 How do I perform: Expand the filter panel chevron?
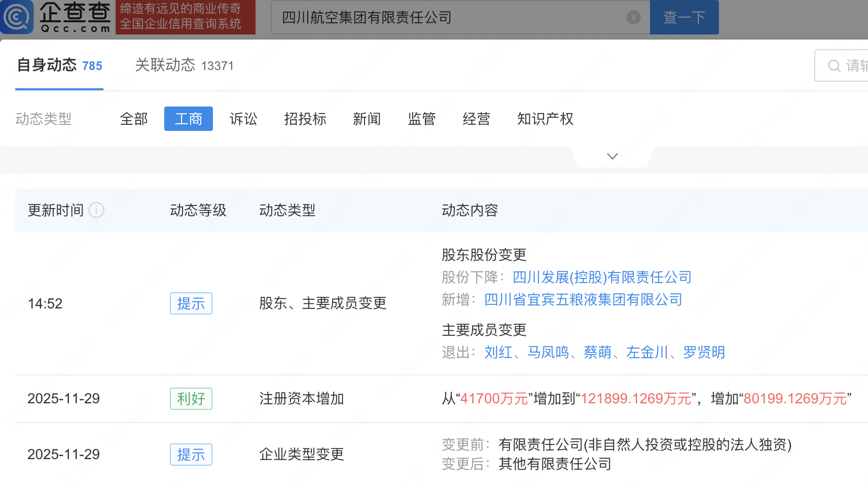point(612,156)
